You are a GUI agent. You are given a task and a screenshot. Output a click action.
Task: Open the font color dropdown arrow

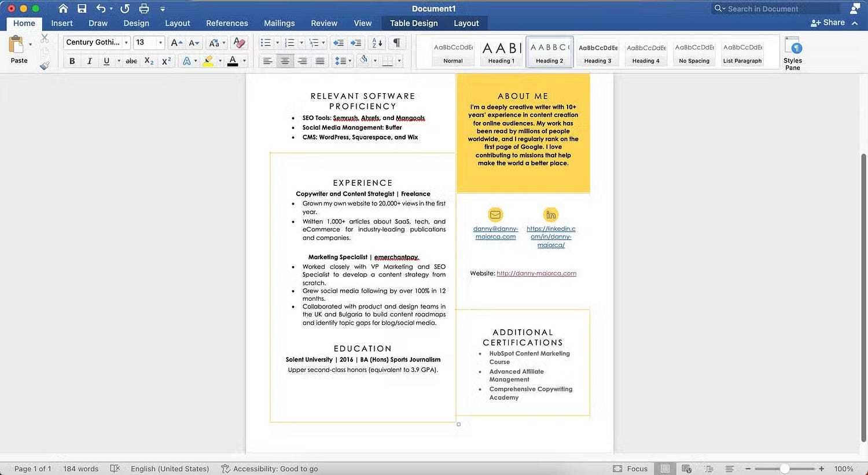point(244,61)
